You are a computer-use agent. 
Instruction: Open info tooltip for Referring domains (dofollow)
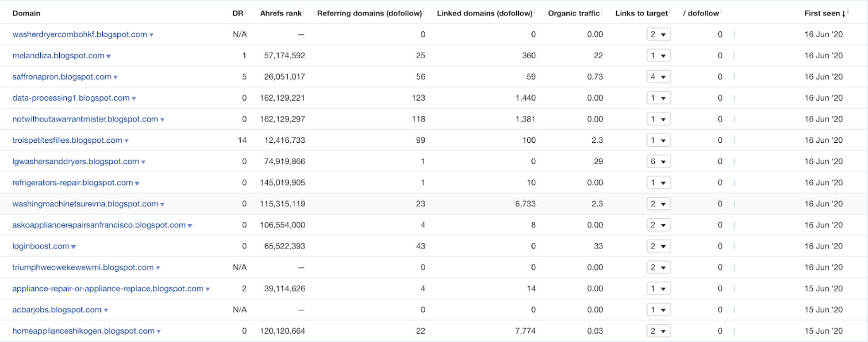424,11
